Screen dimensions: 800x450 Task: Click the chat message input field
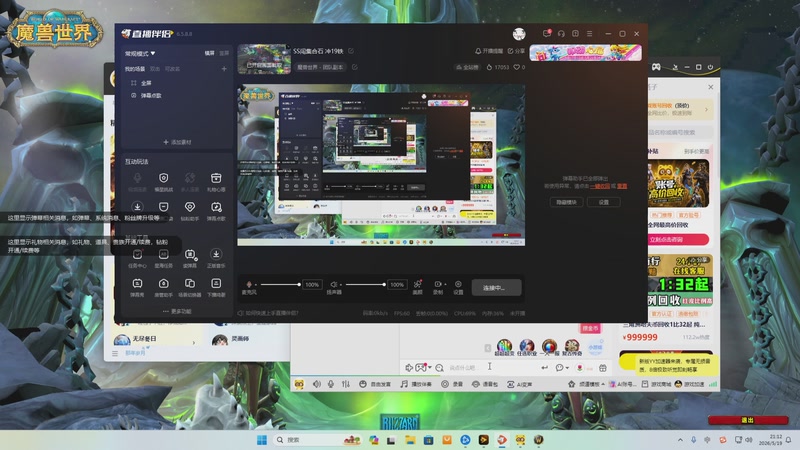click(490, 367)
